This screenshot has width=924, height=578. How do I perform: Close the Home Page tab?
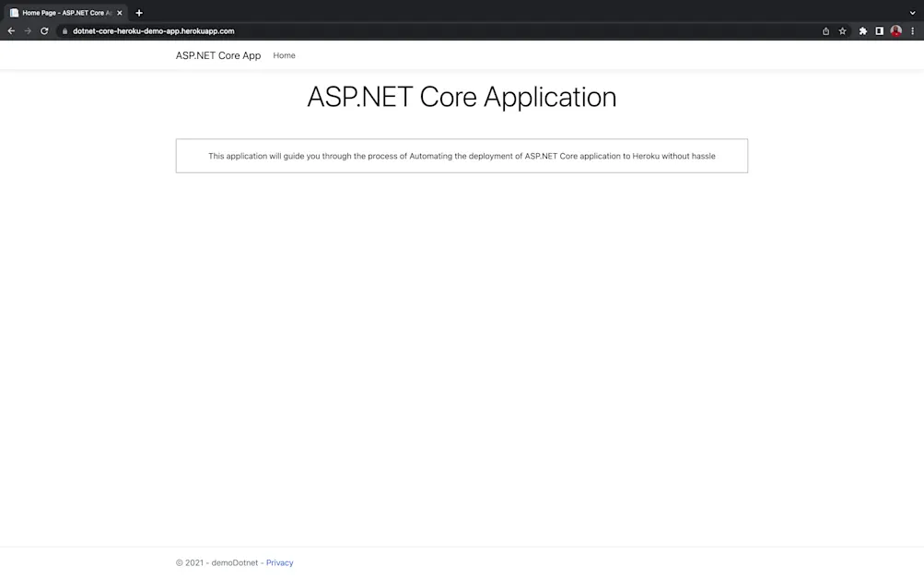pyautogui.click(x=119, y=12)
